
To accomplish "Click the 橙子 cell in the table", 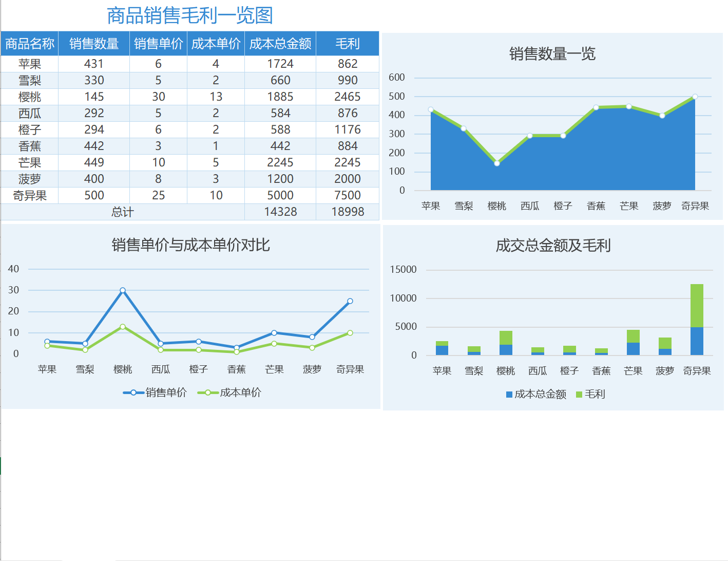I will point(30,129).
